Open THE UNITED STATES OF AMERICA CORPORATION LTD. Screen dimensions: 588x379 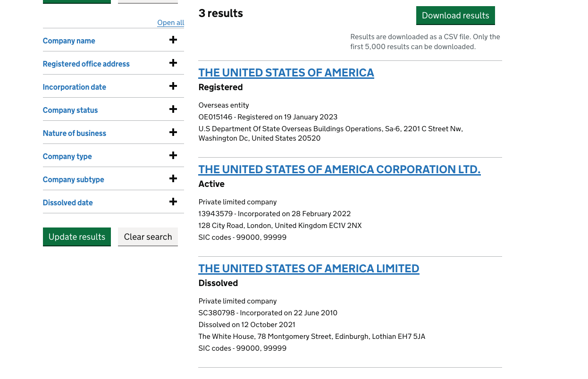pyautogui.click(x=339, y=169)
